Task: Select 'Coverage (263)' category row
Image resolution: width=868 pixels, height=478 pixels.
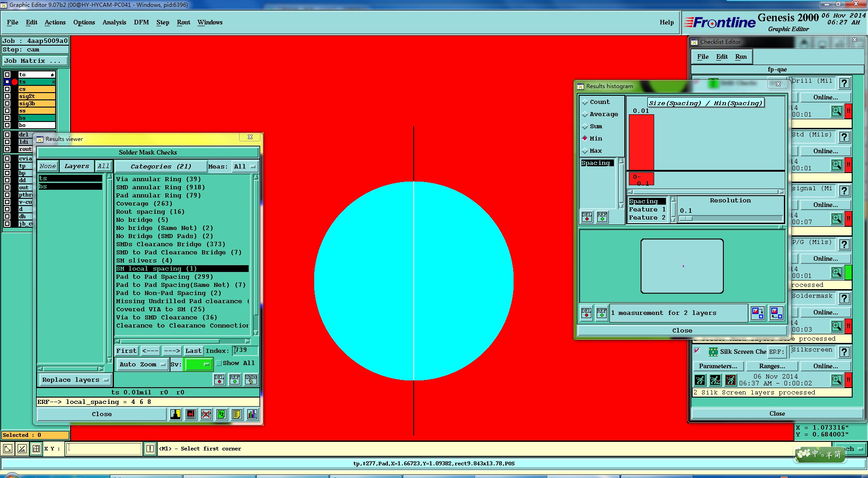Action: click(182, 204)
